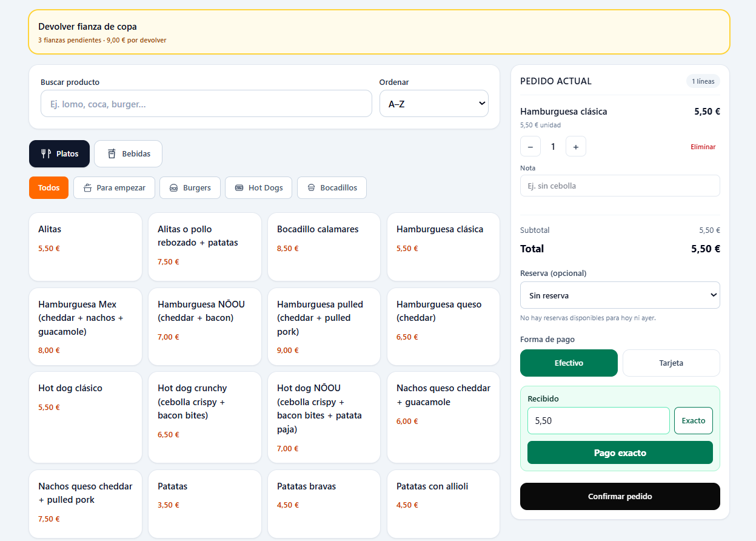Select the Hamburguesa clásica product card
Screen dimensions: 756x541
click(x=444, y=247)
